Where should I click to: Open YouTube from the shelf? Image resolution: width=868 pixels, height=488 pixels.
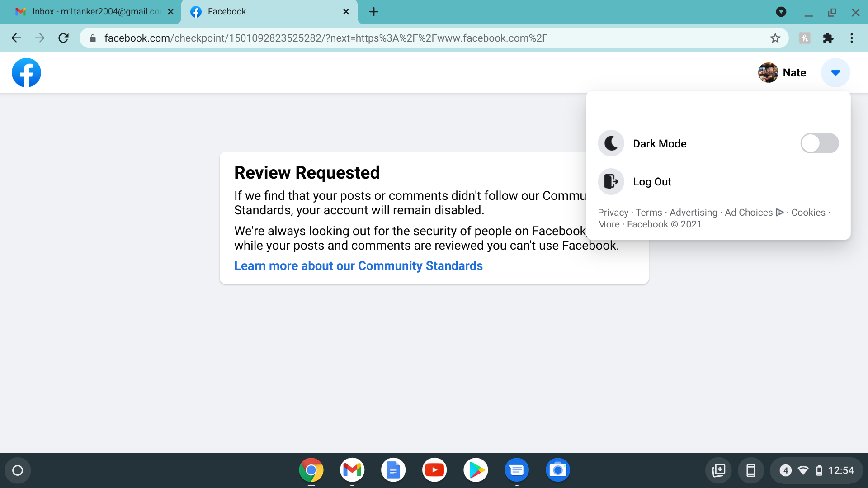(434, 470)
